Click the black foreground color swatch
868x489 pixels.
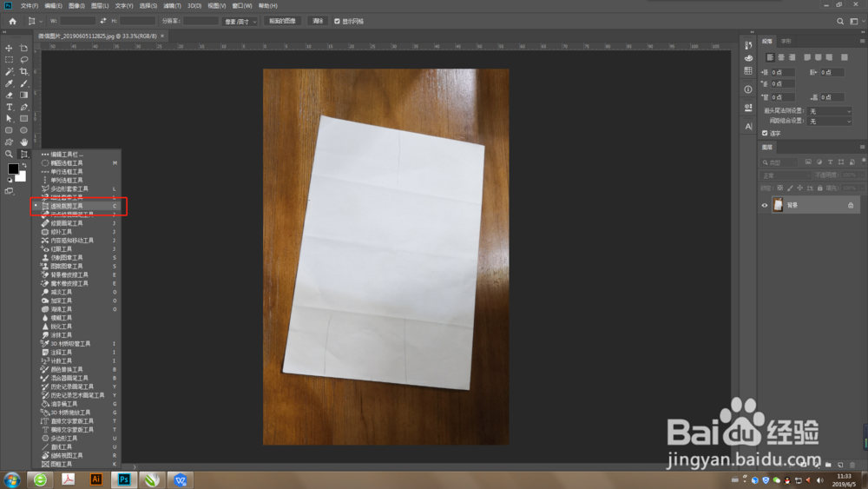[x=12, y=169]
